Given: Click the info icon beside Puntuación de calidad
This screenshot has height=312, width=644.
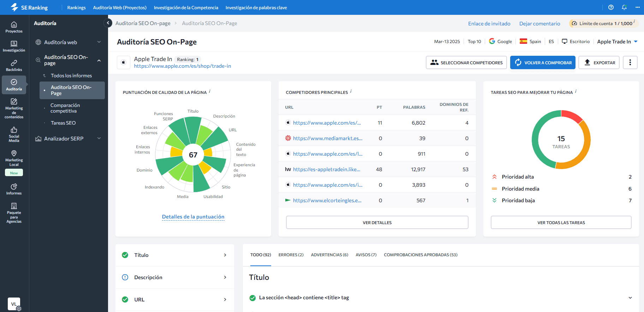Looking at the screenshot, I should 210,91.
